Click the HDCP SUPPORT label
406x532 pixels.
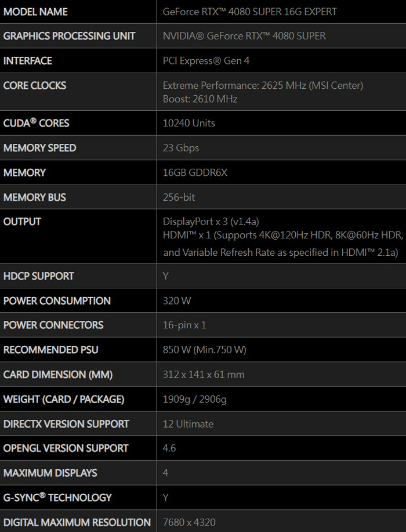tap(39, 276)
